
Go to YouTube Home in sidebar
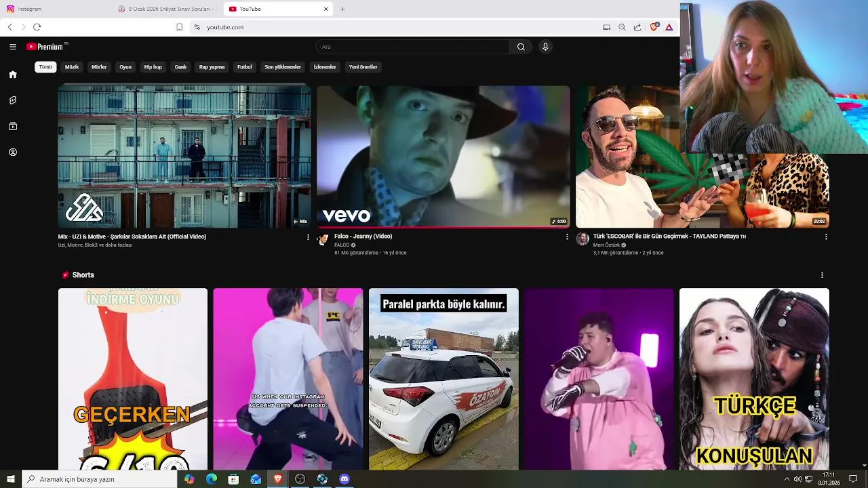(x=13, y=75)
